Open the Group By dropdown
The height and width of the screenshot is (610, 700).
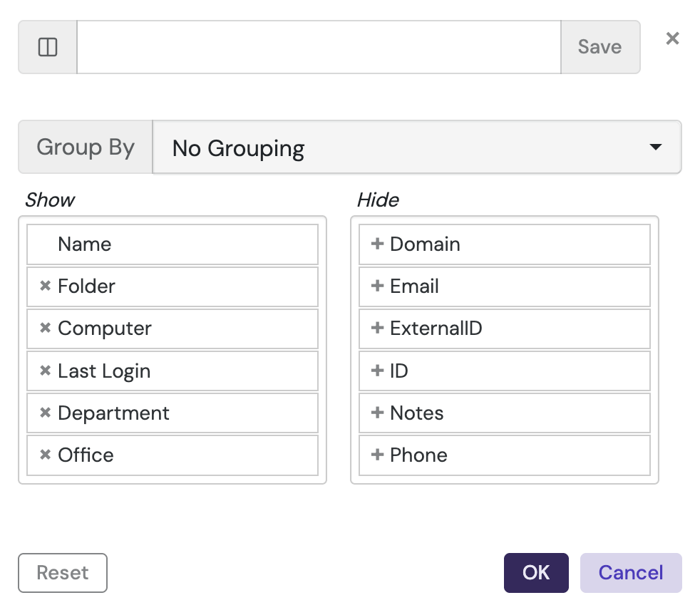pyautogui.click(x=417, y=147)
